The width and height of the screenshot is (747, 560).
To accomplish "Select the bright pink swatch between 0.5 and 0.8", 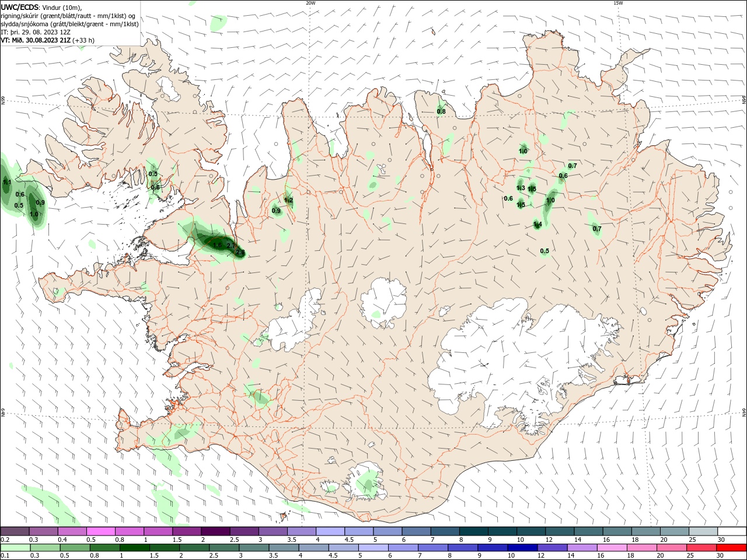I will click(101, 531).
